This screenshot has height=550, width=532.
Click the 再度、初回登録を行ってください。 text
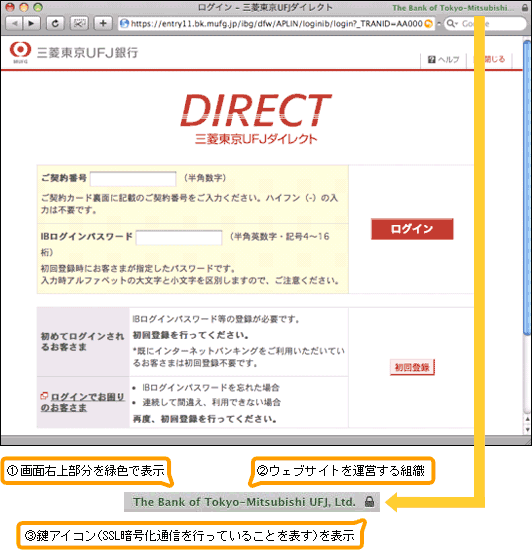coord(205,419)
